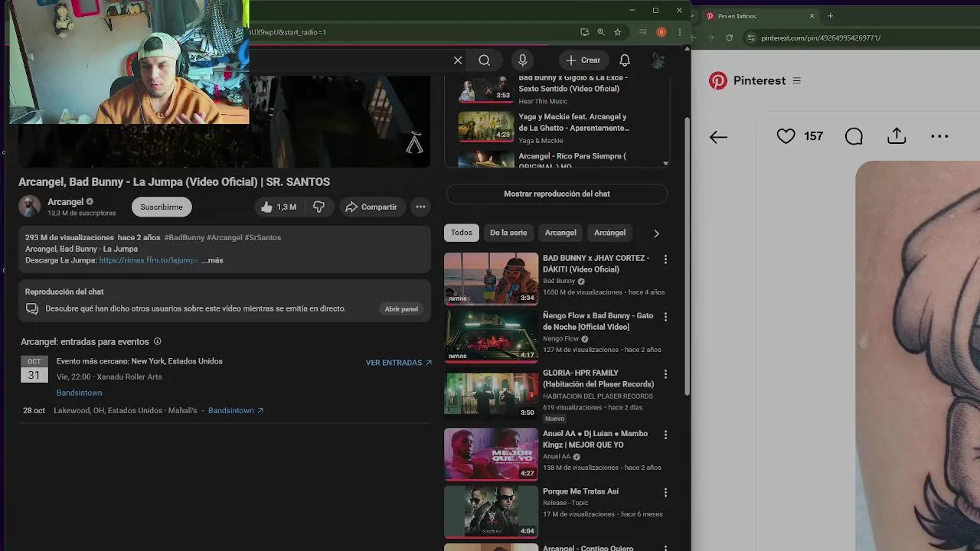This screenshot has height=551, width=980.
Task: Open the Crear menu on YouTube
Action: tap(583, 60)
